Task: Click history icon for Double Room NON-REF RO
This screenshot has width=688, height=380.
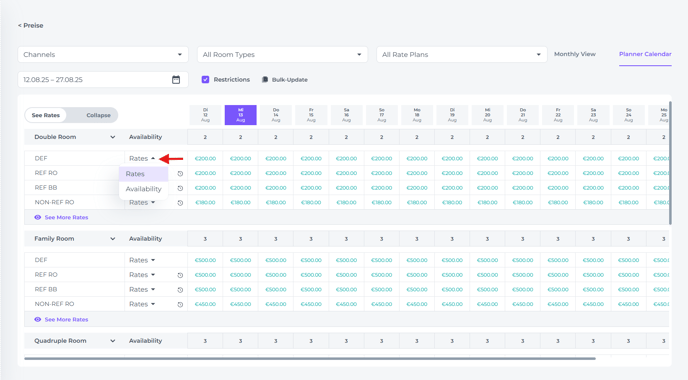Action: (180, 203)
